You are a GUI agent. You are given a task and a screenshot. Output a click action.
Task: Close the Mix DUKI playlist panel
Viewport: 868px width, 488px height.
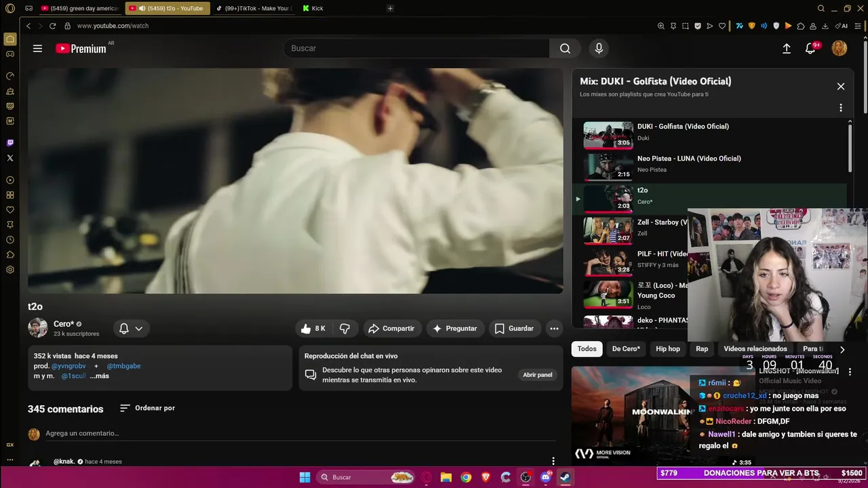click(x=841, y=86)
